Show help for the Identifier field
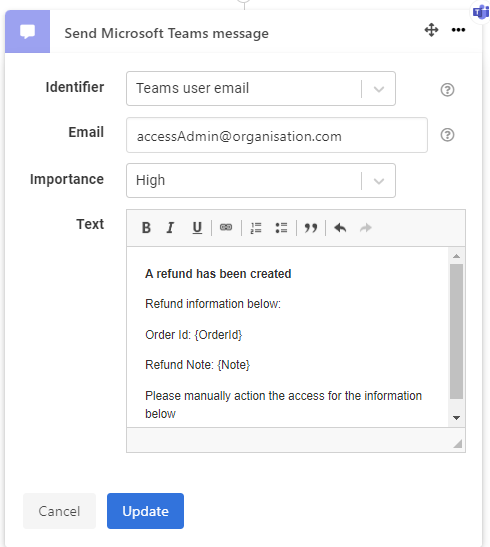490x547 pixels. 447,90
